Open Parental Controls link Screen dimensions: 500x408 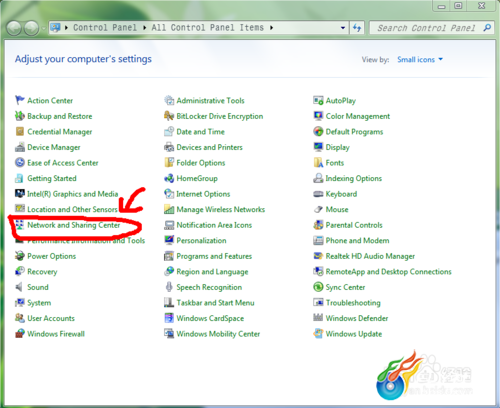tap(354, 225)
